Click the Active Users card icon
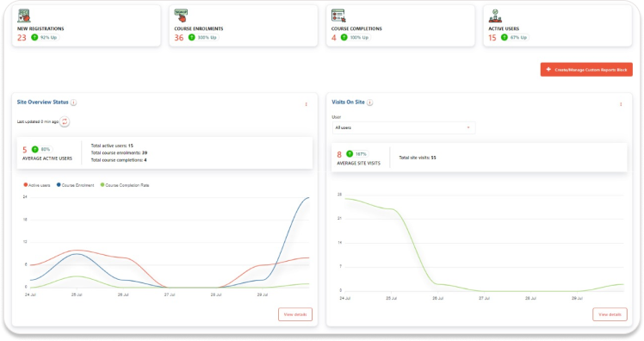This screenshot has width=644, height=341. 495,15
